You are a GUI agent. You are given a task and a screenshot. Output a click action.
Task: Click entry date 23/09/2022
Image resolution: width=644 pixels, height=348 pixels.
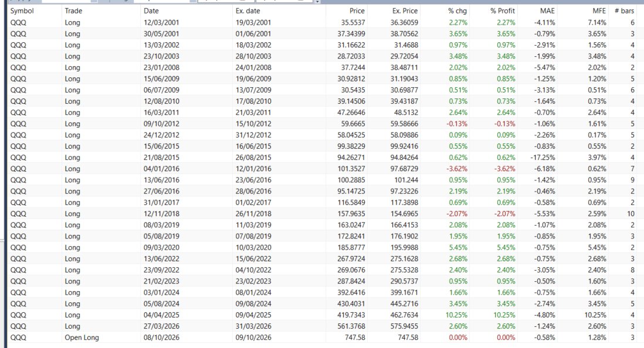[161, 270]
